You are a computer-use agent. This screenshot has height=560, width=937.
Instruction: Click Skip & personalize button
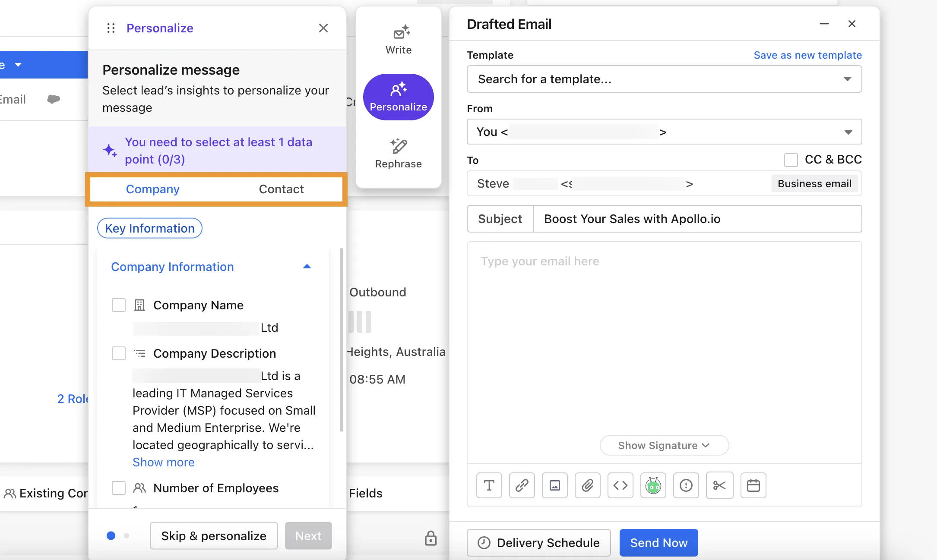pyautogui.click(x=214, y=536)
